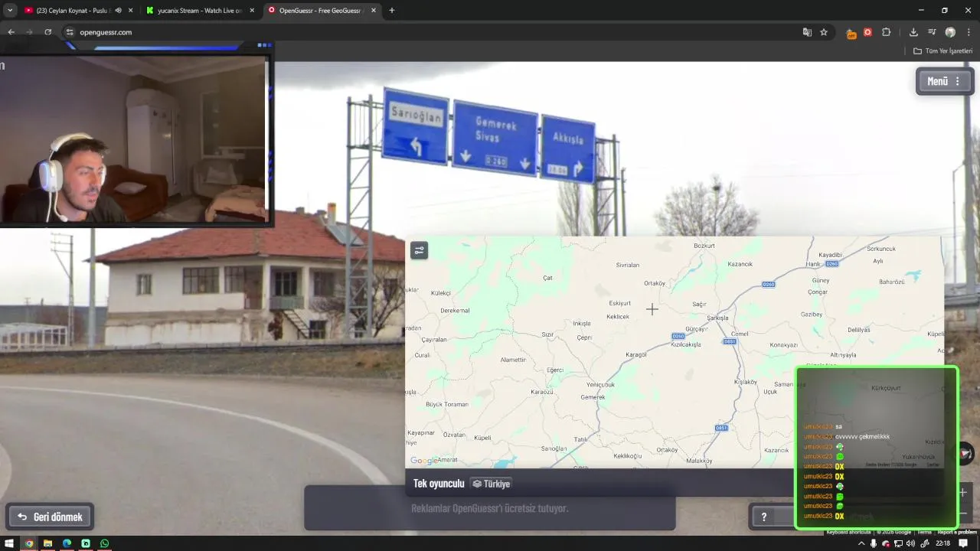Viewport: 980px width, 551px height.
Task: Open WhatsApp from the taskbar
Action: click(x=104, y=543)
